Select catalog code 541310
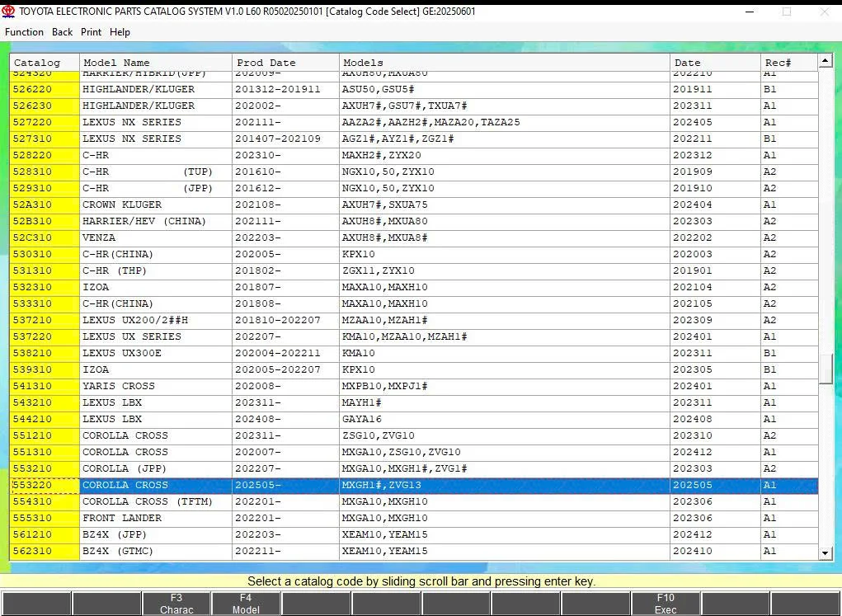Viewport: 842px width, 616px height. click(x=45, y=386)
